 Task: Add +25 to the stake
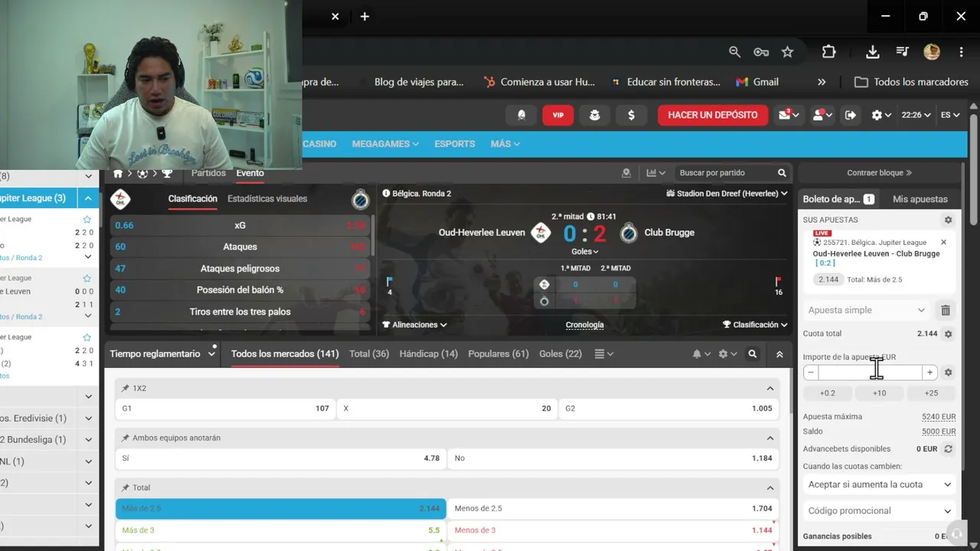[x=931, y=393]
